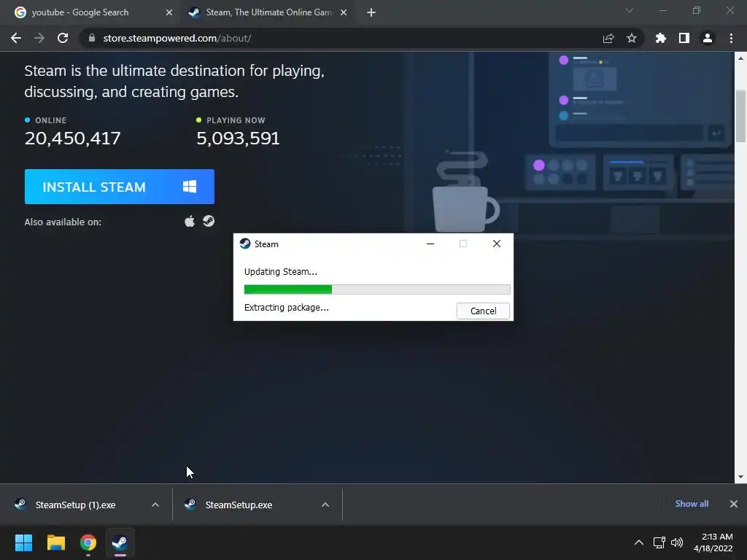The image size is (747, 560).
Task: View site info via the lock icon
Action: [92, 38]
